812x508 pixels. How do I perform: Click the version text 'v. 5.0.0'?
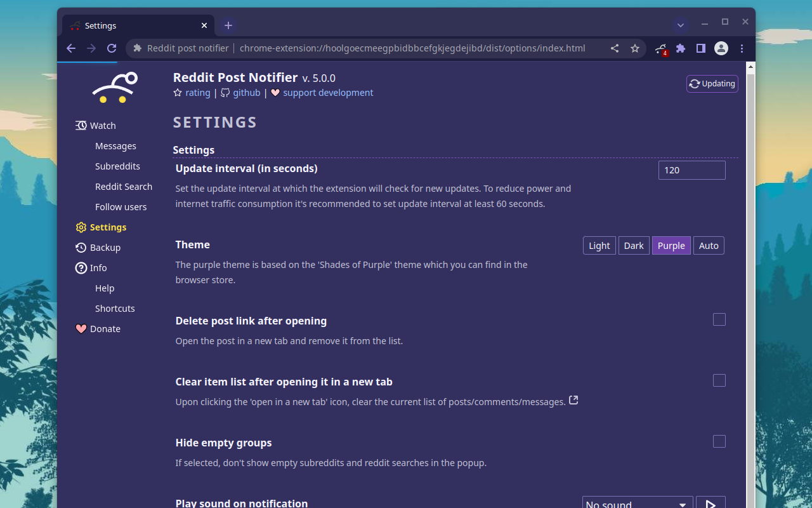tap(319, 78)
